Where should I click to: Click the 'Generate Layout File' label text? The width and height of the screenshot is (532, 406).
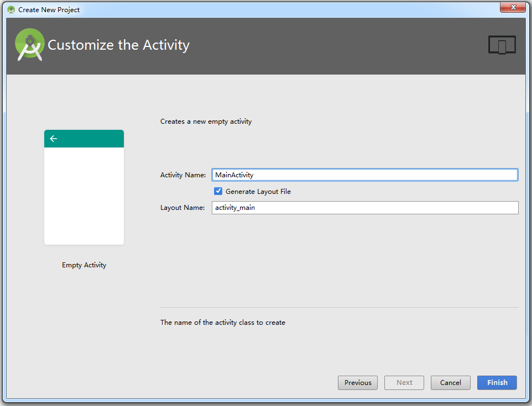point(258,192)
